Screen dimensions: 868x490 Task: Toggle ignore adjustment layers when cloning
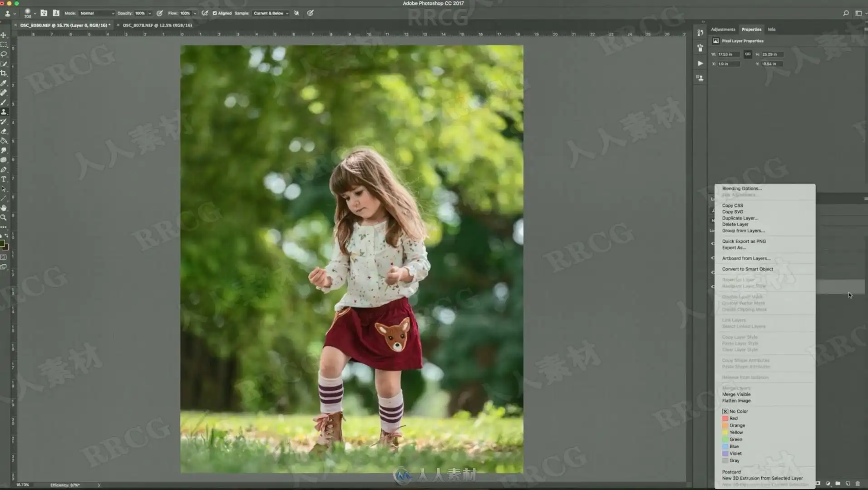pyautogui.click(x=296, y=13)
